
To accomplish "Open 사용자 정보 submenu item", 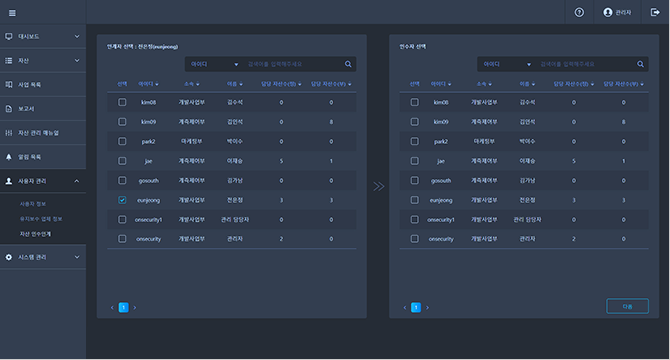I will coord(33,204).
